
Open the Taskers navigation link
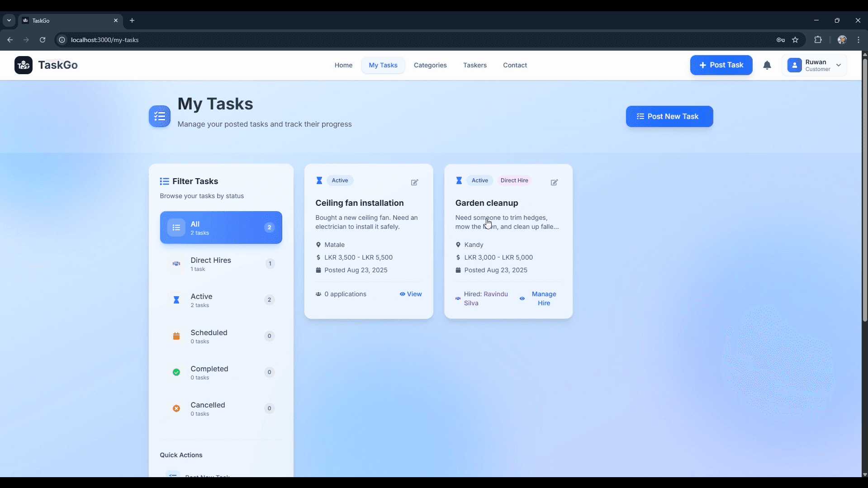click(x=474, y=65)
